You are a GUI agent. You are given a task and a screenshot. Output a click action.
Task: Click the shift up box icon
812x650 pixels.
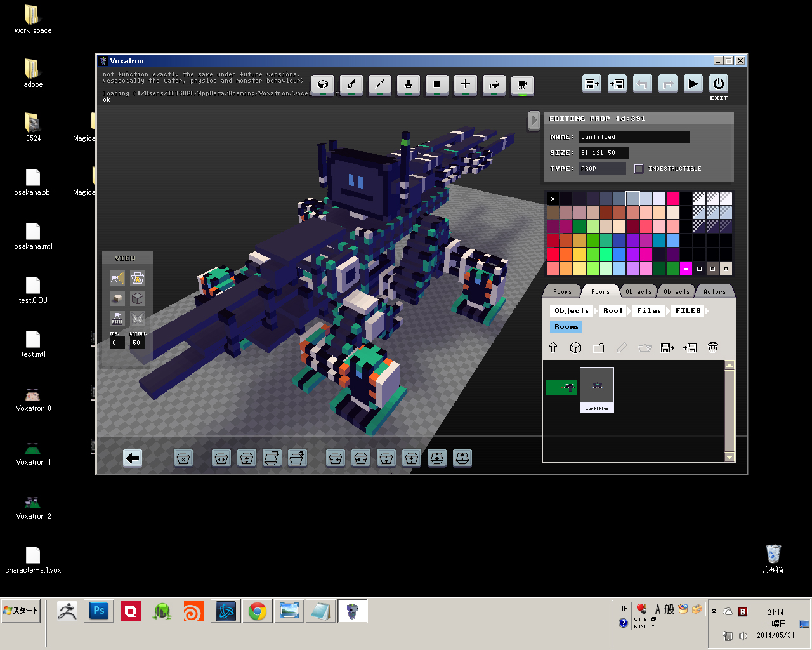pyautogui.click(x=386, y=458)
